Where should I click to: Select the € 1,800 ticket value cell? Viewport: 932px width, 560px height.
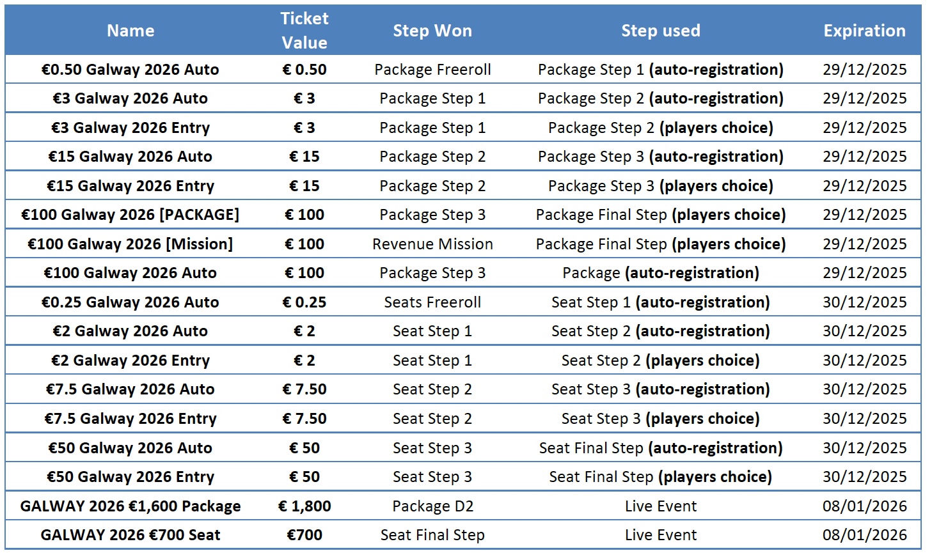click(304, 506)
